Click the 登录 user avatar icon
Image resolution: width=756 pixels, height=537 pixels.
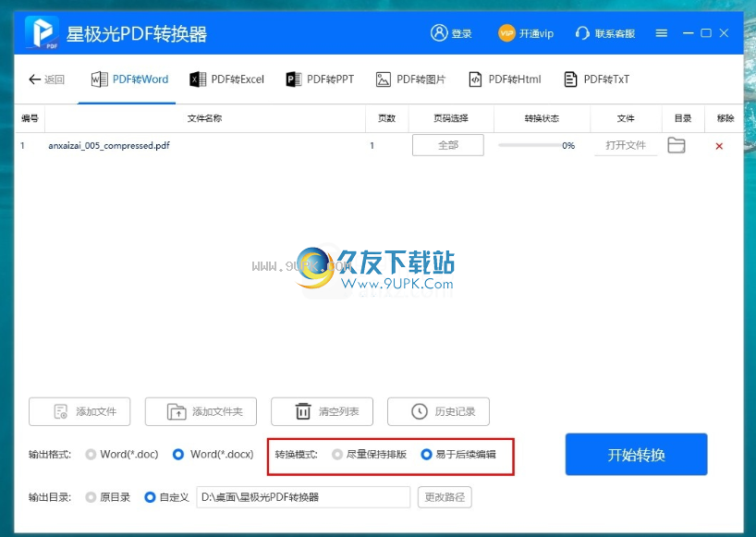click(439, 32)
